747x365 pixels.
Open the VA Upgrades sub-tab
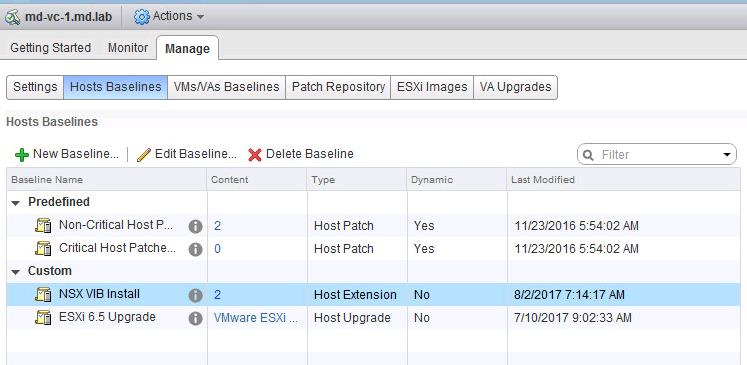click(515, 87)
